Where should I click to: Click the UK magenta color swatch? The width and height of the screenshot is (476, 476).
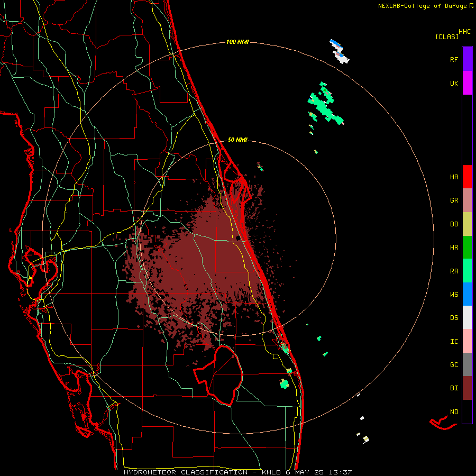point(467,83)
